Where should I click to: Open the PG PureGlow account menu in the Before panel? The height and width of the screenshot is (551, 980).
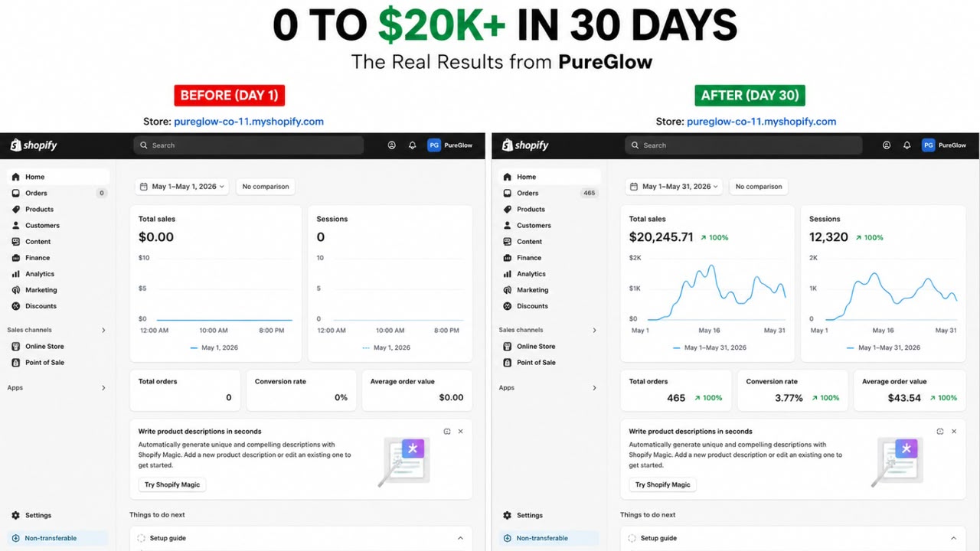[x=450, y=145]
